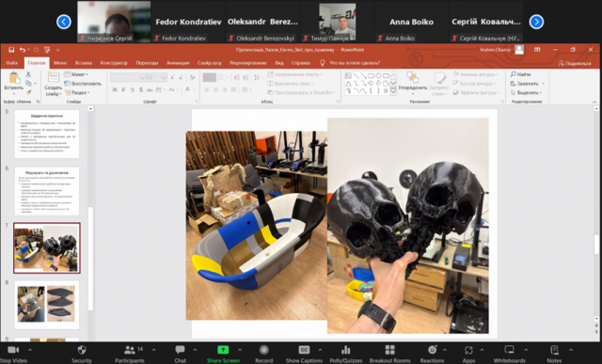Viewport: 602px width, 364px height.
Task: Toggle Italic (К) formatting
Action: coord(123,89)
